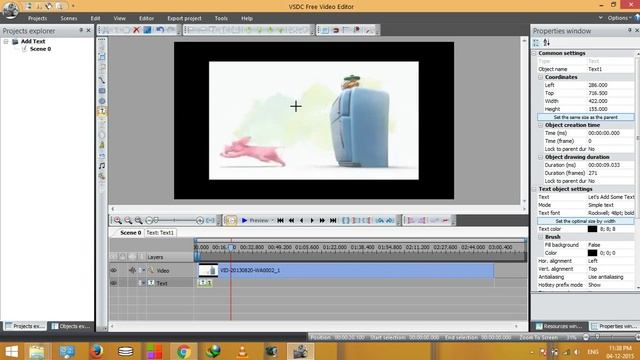This screenshot has height=360, width=640.
Task: Open VLC media player from the taskbar
Action: (x=242, y=351)
